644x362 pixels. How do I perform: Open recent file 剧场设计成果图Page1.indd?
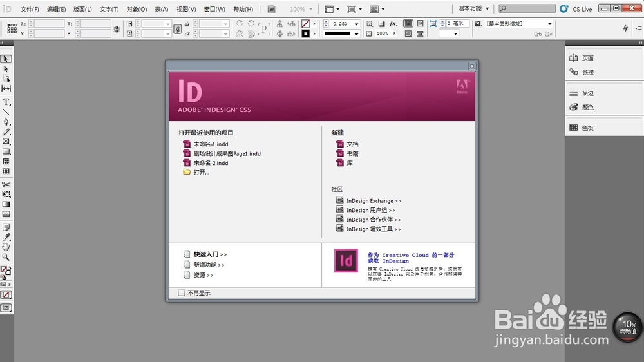coord(227,154)
